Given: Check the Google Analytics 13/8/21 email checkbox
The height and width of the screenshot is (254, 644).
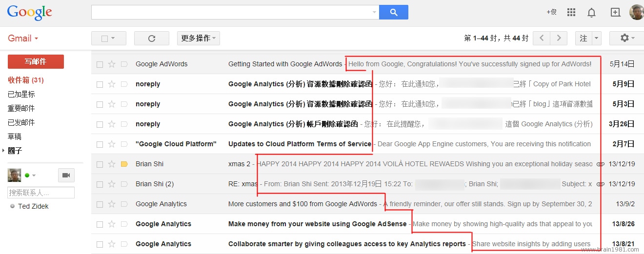Looking at the screenshot, I should pos(100,244).
